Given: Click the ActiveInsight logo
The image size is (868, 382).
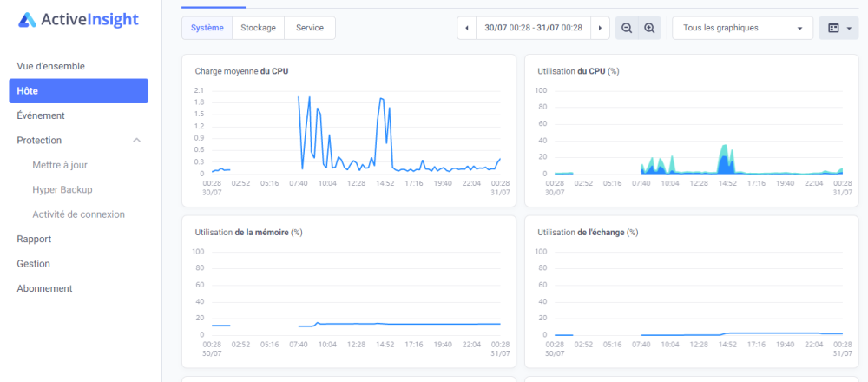Looking at the screenshot, I should [78, 20].
